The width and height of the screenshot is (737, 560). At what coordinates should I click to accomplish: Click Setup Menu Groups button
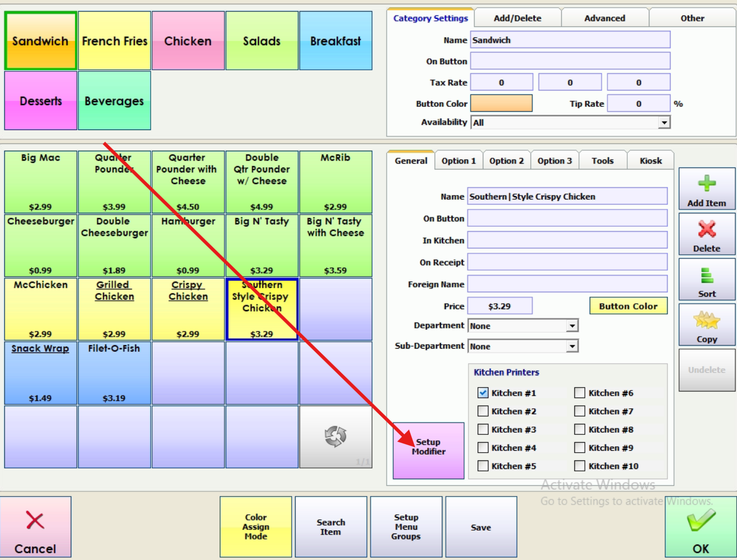(x=406, y=527)
